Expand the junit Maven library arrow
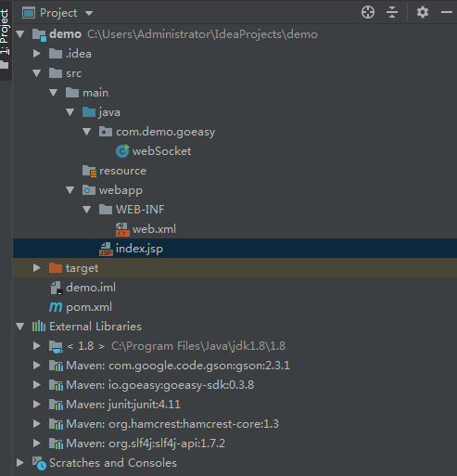 (37, 405)
